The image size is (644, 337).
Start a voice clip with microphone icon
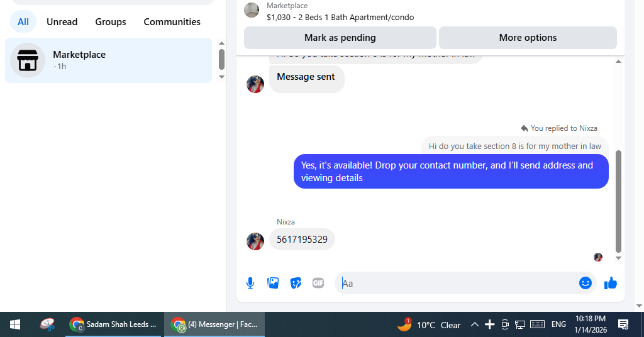tap(250, 283)
